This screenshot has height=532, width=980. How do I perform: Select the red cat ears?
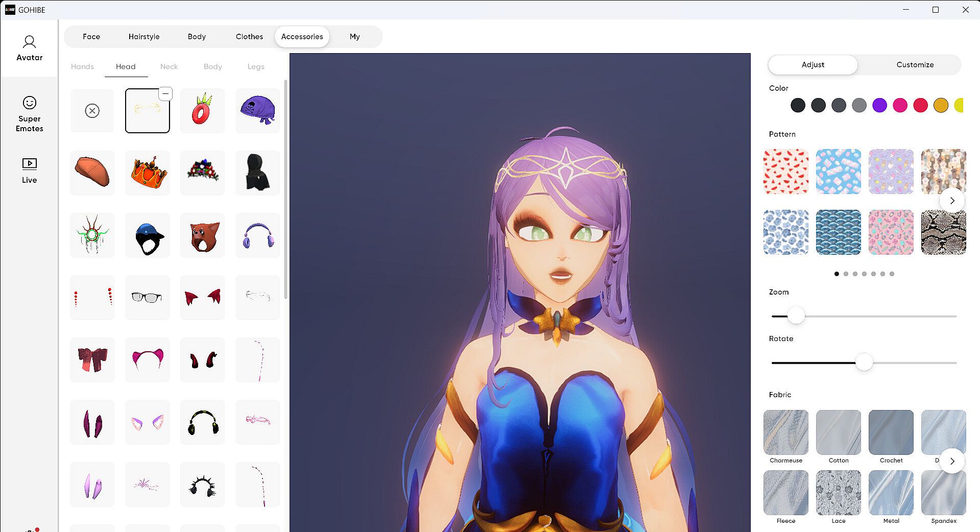coord(203,298)
